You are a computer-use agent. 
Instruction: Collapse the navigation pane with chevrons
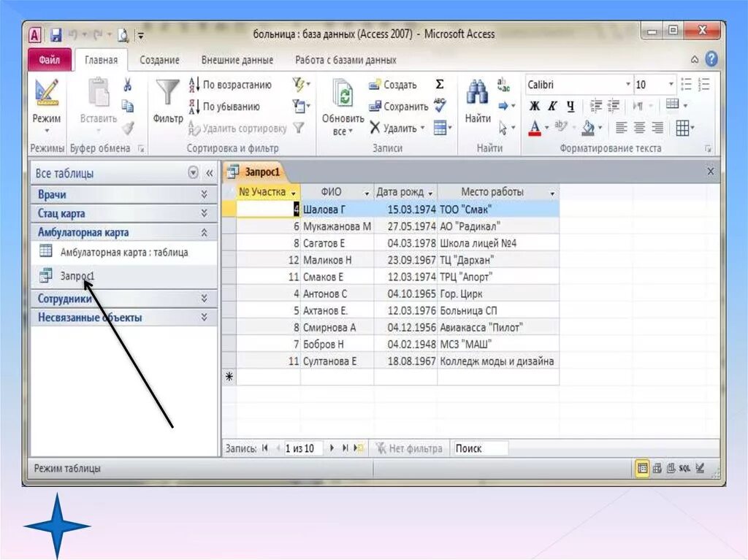[x=210, y=173]
